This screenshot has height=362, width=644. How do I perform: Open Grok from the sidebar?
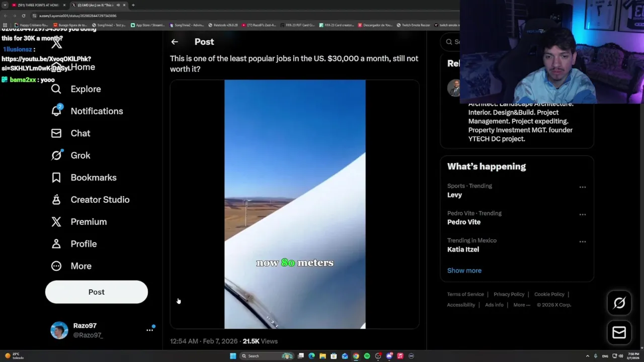(x=70, y=155)
